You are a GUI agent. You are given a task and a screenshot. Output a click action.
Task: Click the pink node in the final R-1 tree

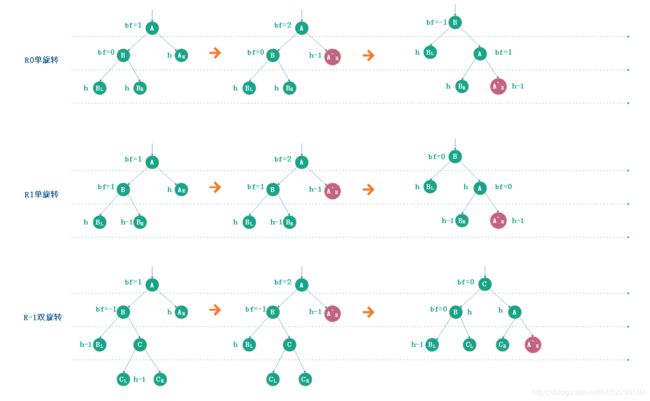coord(533,345)
